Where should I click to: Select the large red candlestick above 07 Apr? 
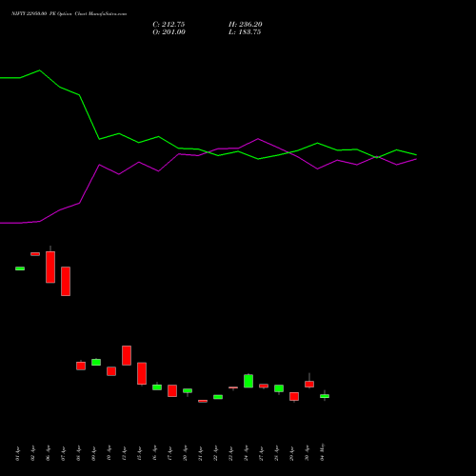[66, 281]
